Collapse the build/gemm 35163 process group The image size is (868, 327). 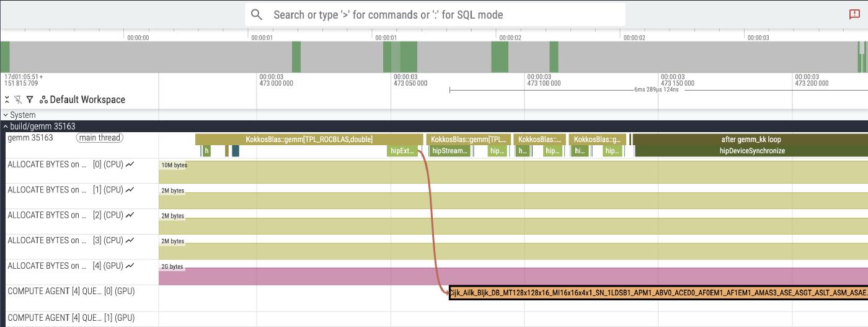point(6,126)
